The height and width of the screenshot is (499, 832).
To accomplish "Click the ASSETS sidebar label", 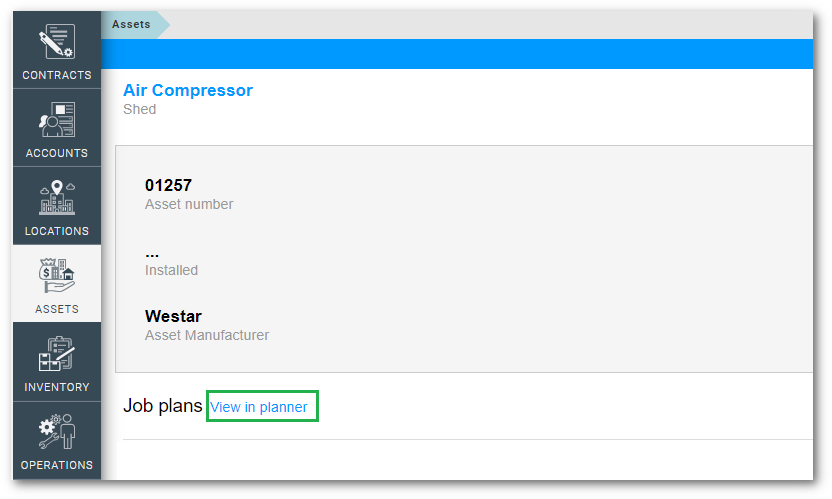I will click(x=57, y=309).
